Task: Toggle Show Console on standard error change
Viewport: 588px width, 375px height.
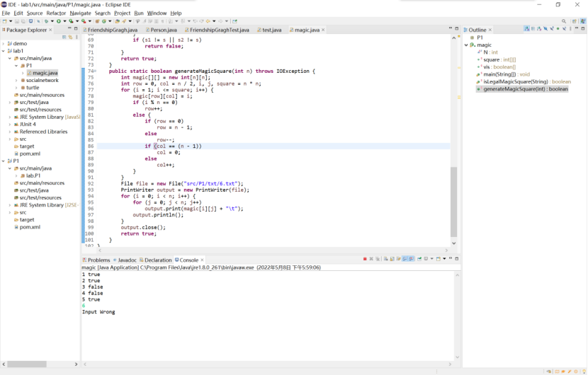Action: (x=412, y=259)
